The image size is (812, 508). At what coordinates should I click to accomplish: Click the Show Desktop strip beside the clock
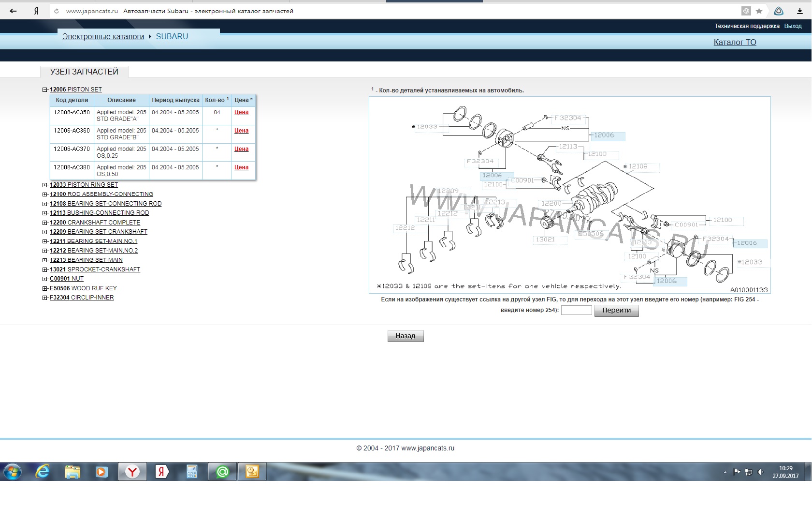pyautogui.click(x=808, y=472)
